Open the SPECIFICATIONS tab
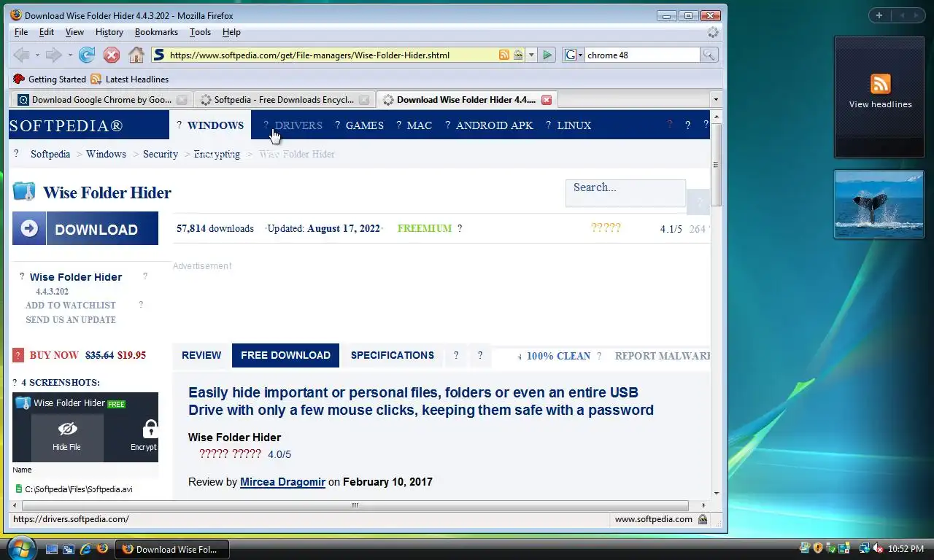 (393, 355)
